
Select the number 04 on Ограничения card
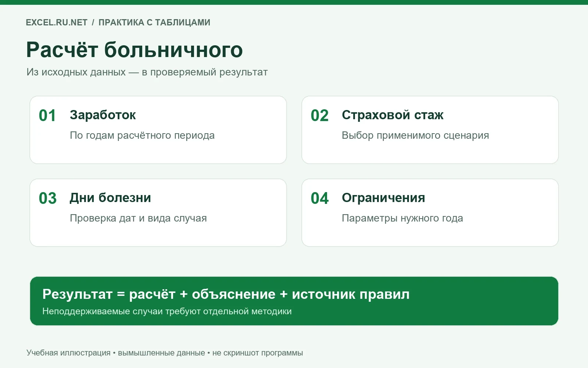pyautogui.click(x=320, y=198)
